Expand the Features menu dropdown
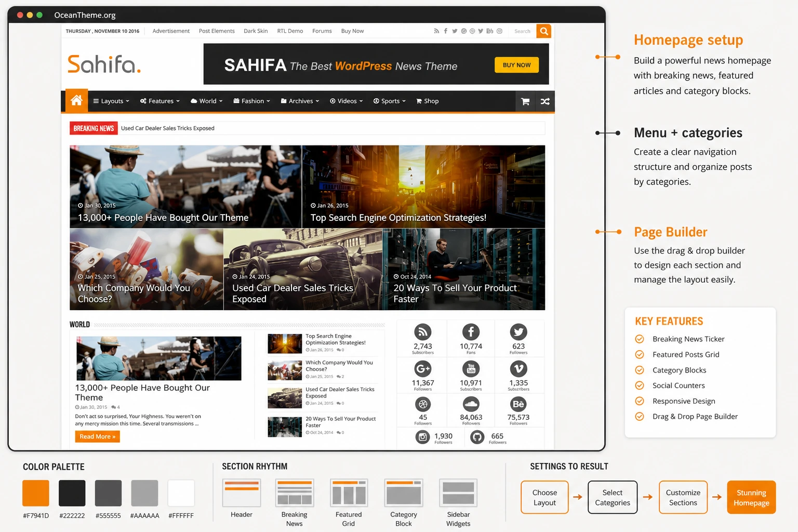The width and height of the screenshot is (798, 532). coord(160,101)
